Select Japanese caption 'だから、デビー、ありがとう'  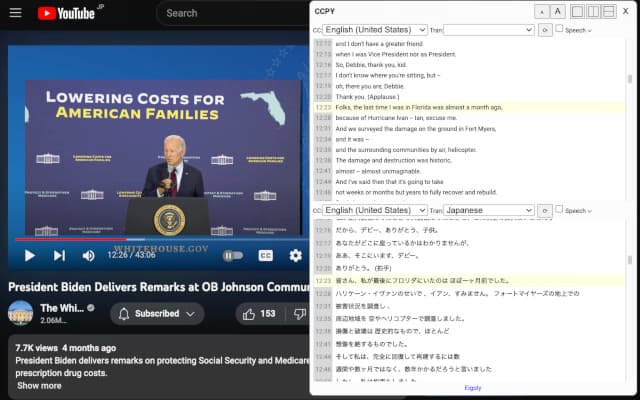click(387, 230)
